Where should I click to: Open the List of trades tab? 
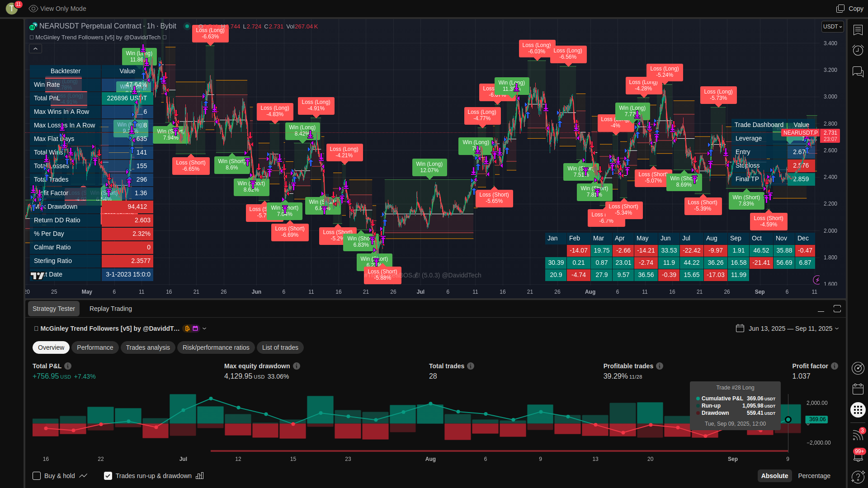(x=280, y=347)
